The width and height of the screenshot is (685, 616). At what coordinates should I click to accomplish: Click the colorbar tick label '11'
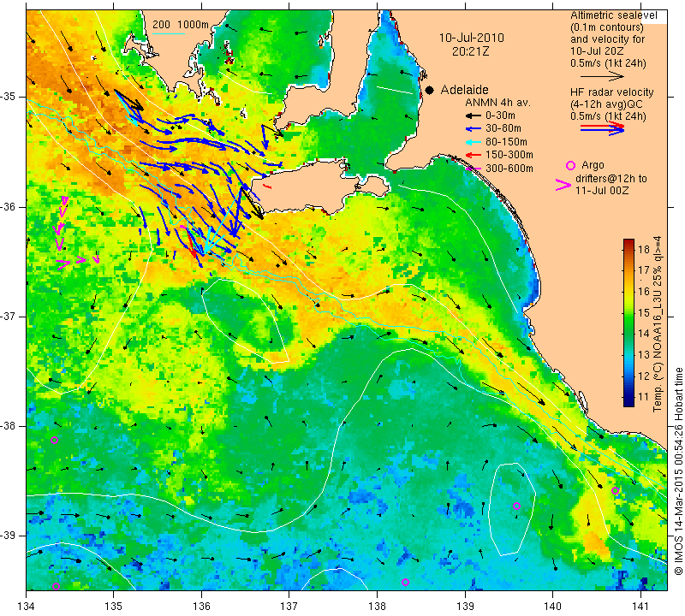click(644, 397)
